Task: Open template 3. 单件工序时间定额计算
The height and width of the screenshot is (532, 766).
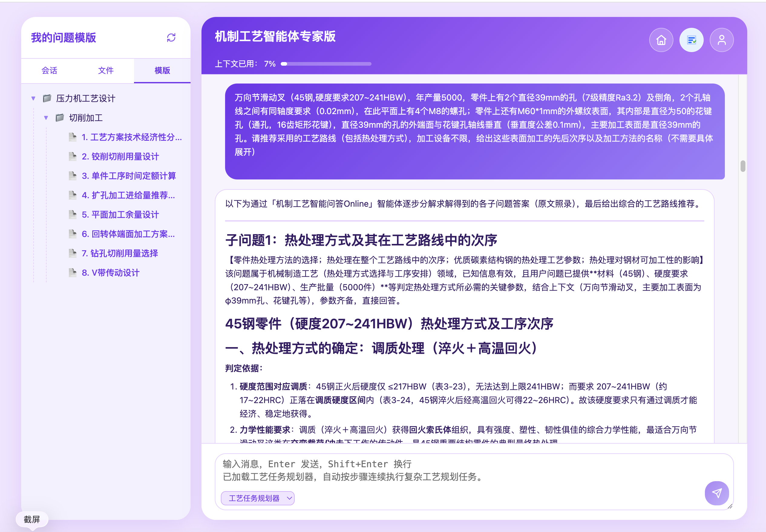Action: click(x=129, y=176)
